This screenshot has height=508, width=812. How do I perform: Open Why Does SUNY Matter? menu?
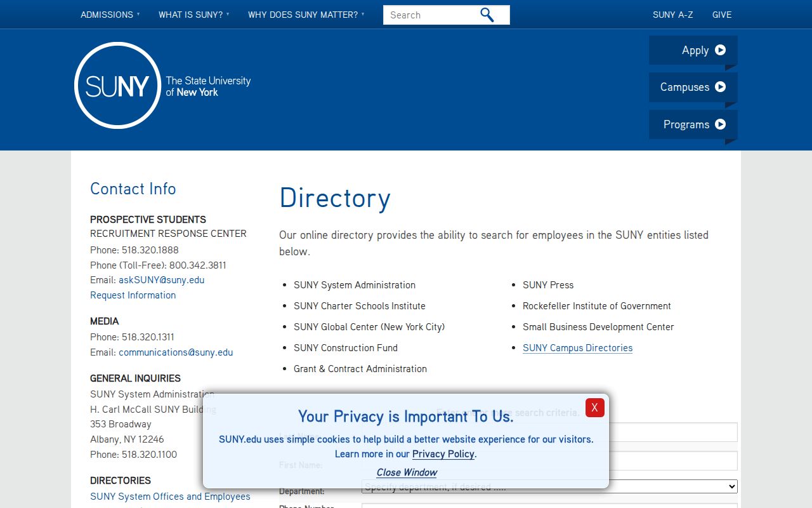[x=306, y=15]
